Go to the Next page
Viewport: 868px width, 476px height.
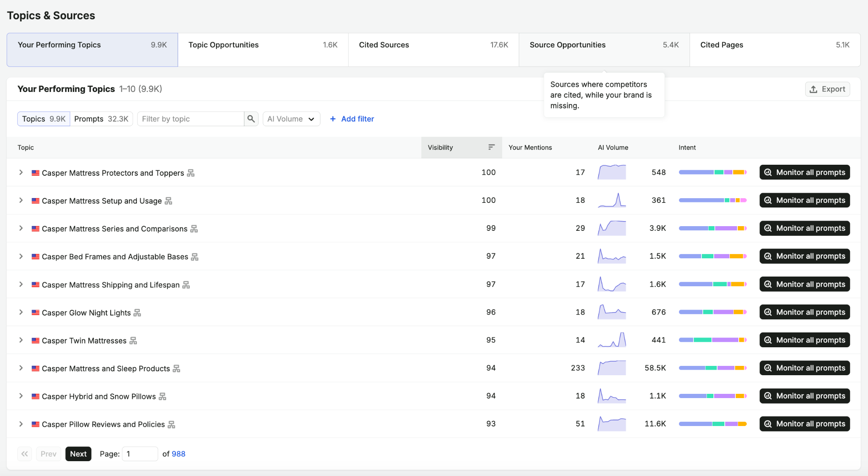coord(78,454)
